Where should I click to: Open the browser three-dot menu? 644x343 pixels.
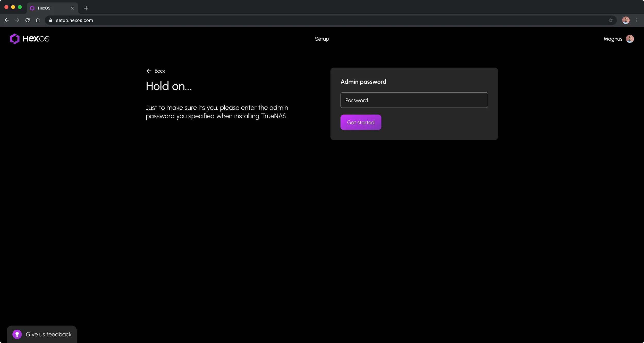click(637, 20)
